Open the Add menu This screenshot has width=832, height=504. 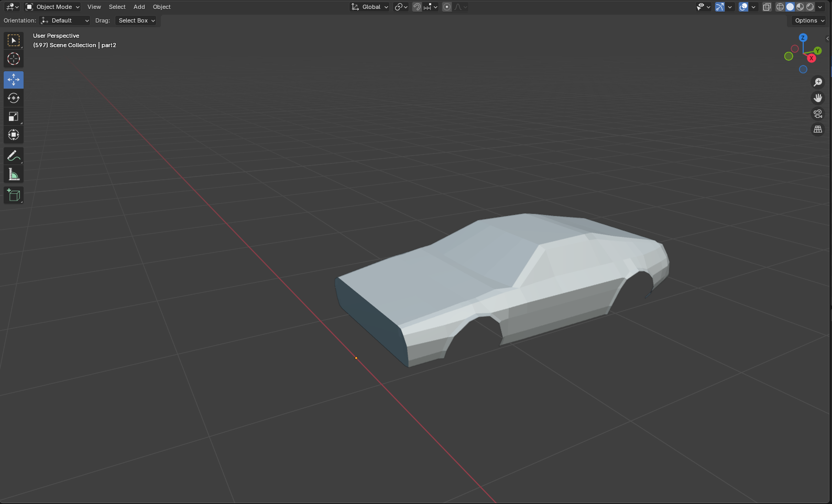(139, 7)
